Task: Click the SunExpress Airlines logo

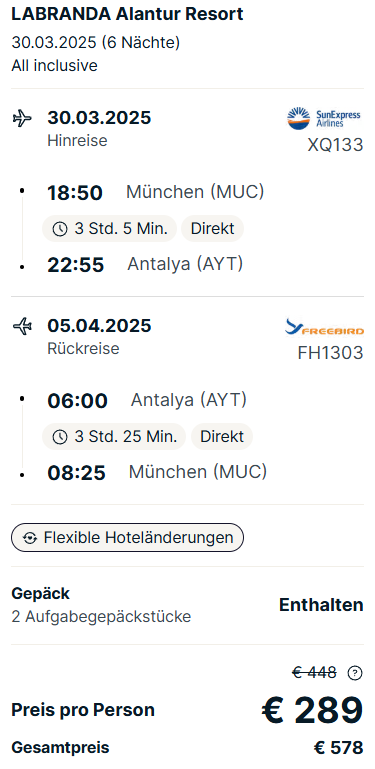Action: (x=324, y=119)
